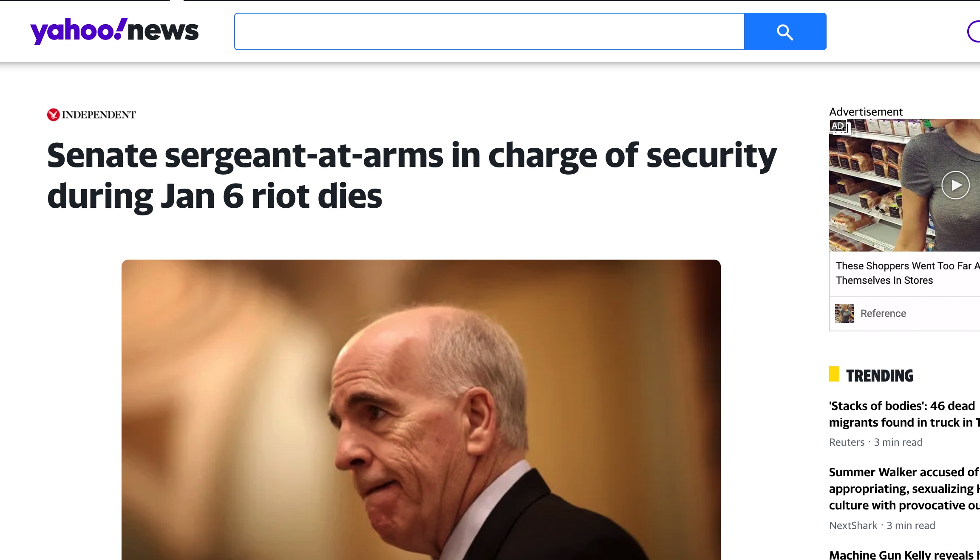Open Summer Walker accused trending story
The image size is (980, 560).
904,489
